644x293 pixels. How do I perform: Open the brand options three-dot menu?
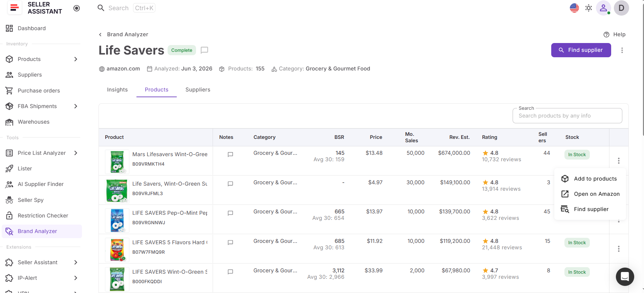622,50
